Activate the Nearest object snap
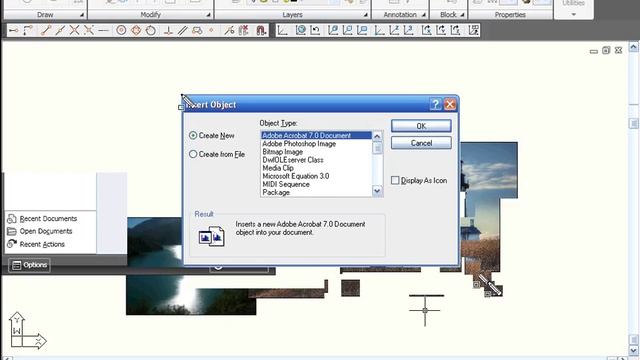The width and height of the screenshot is (640, 360). pos(229,31)
